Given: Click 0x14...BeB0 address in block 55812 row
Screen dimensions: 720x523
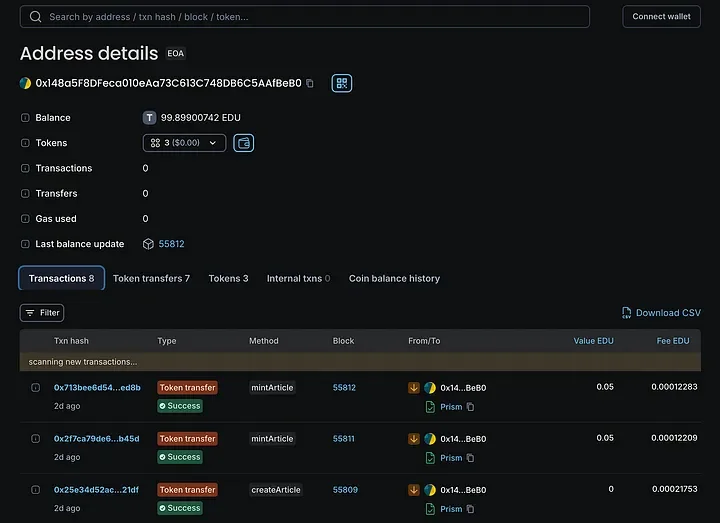Looking at the screenshot, I should tap(463, 388).
